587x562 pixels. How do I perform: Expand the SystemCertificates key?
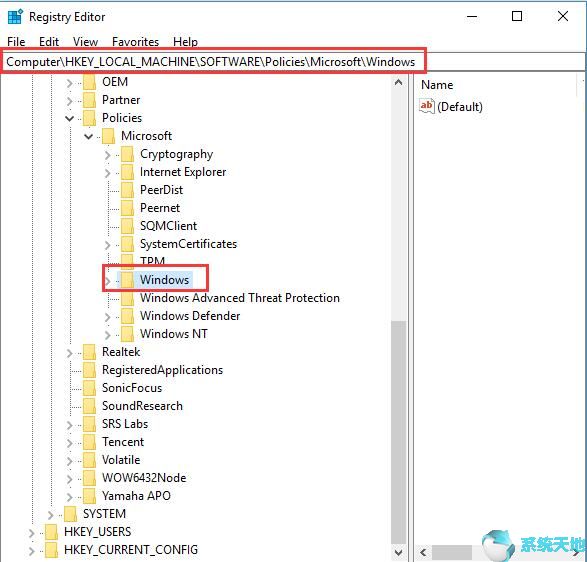(108, 245)
